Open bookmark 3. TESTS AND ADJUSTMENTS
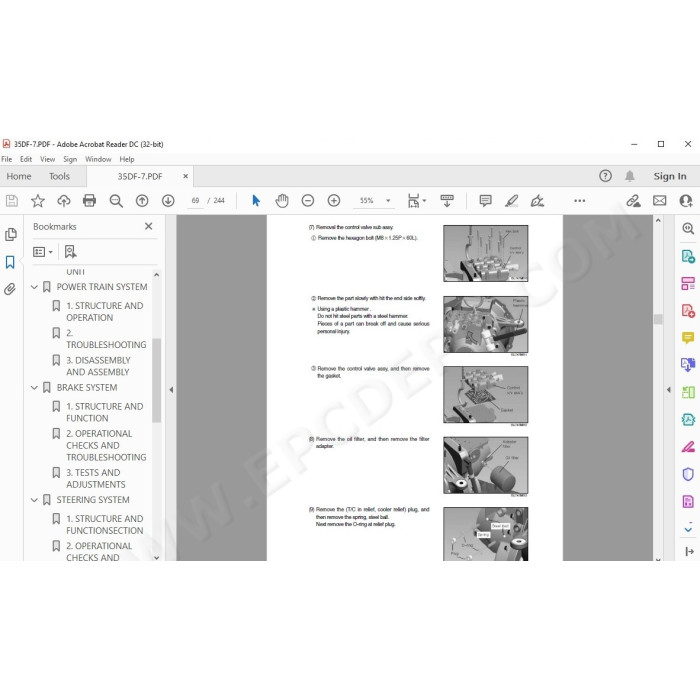Viewport: 700px width, 700px height. pyautogui.click(x=96, y=479)
